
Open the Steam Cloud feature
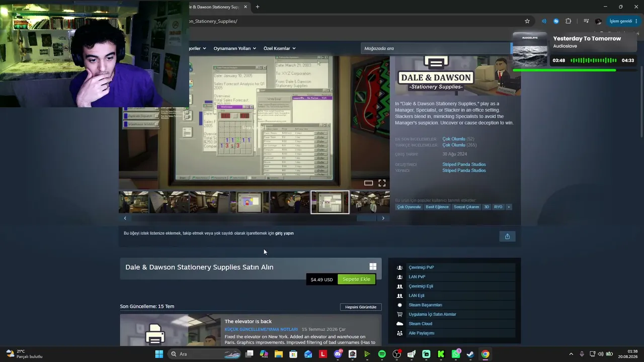click(x=420, y=324)
